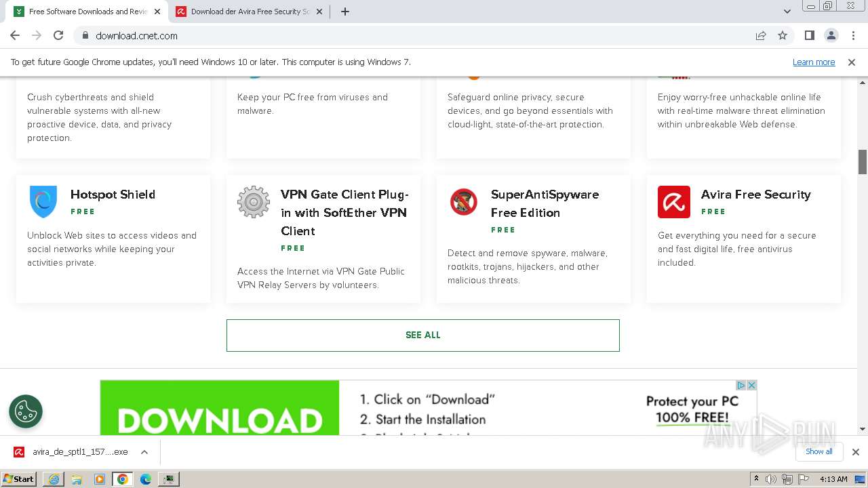Open the Windows Start menu

[x=19, y=479]
